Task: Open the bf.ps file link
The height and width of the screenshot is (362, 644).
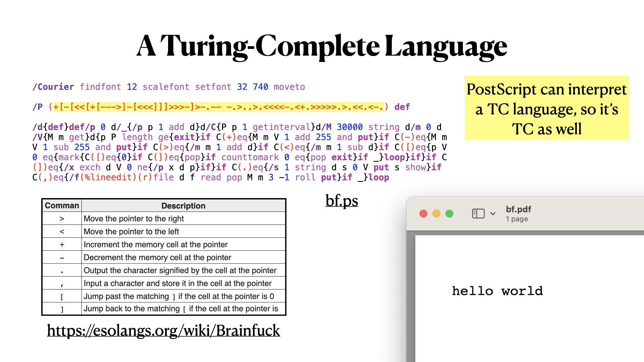Action: (x=342, y=201)
